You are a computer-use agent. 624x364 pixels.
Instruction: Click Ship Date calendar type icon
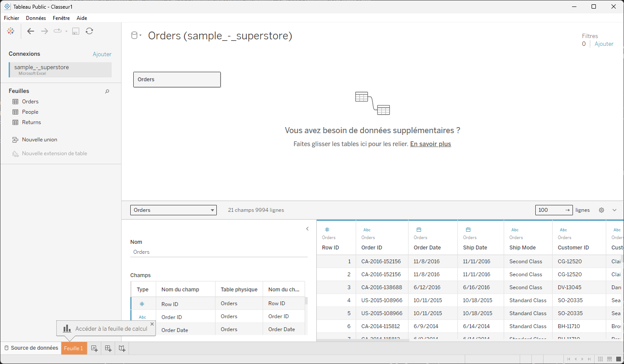pyautogui.click(x=468, y=230)
